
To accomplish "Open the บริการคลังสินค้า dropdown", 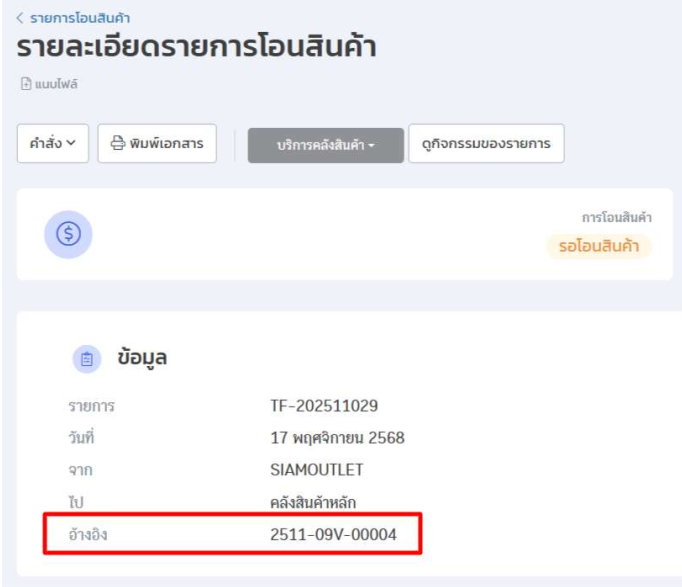I will pos(325,145).
